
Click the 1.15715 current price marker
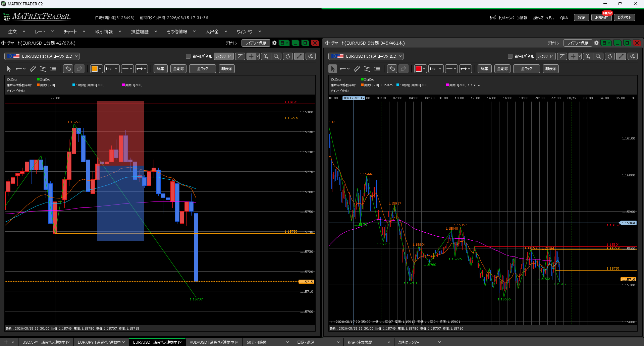tap(307, 282)
